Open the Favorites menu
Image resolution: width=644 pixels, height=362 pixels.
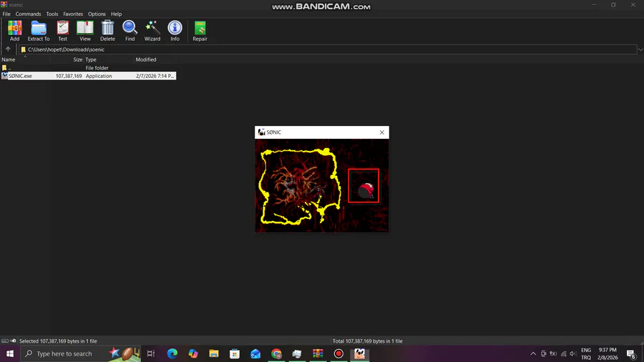pos(73,14)
